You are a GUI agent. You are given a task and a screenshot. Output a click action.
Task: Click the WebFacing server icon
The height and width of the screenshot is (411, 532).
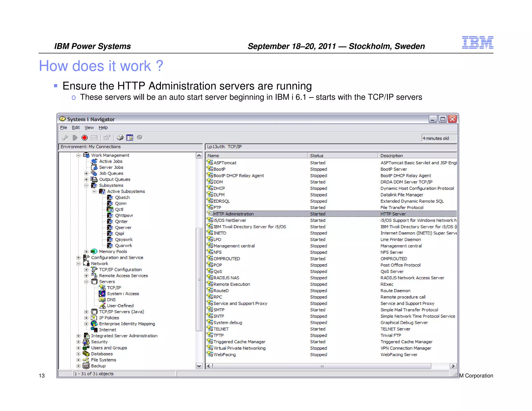(210, 354)
